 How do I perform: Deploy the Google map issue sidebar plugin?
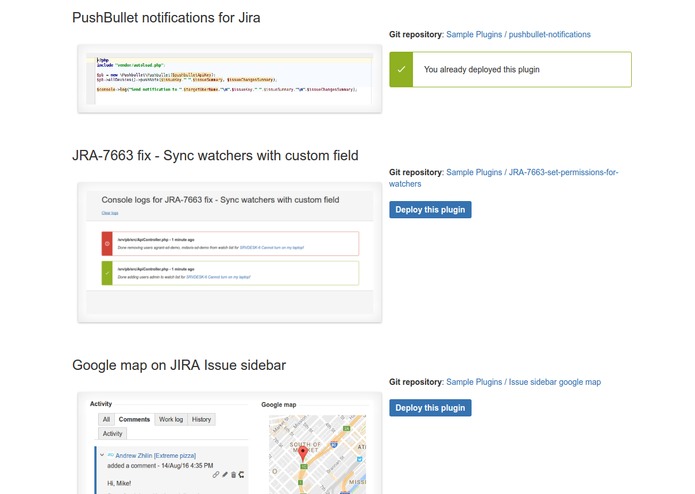tap(430, 408)
